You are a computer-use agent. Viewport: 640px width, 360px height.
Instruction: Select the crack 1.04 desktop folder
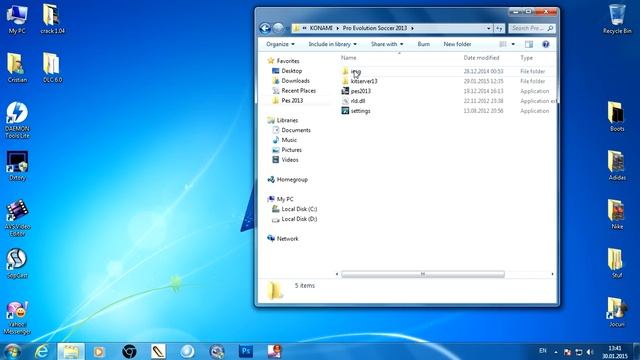point(52,19)
